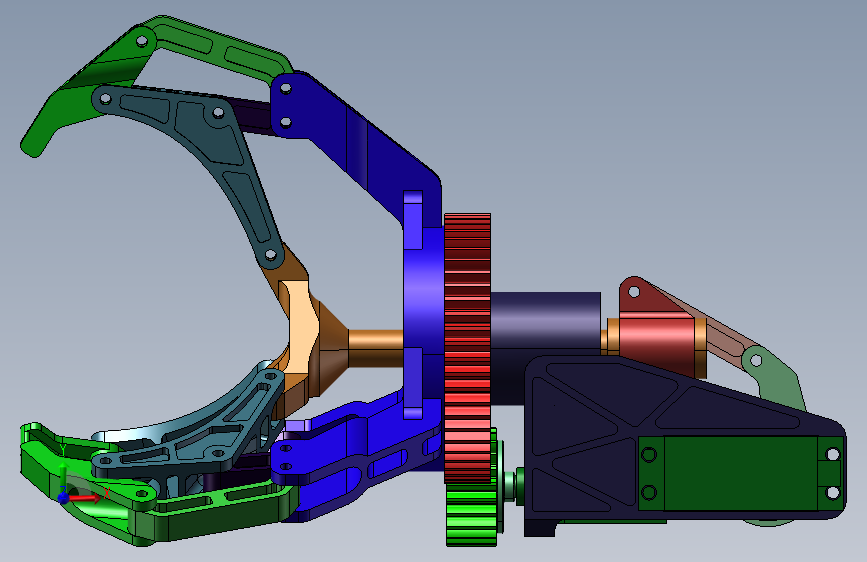Image resolution: width=867 pixels, height=562 pixels.
Task: Click the brown cone behind palm pad
Action: coord(333,348)
